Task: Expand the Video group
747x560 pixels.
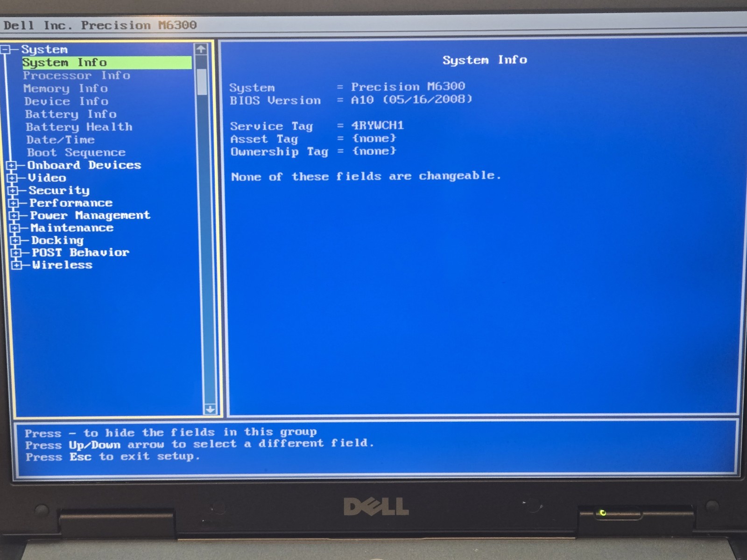Action: click(12, 178)
